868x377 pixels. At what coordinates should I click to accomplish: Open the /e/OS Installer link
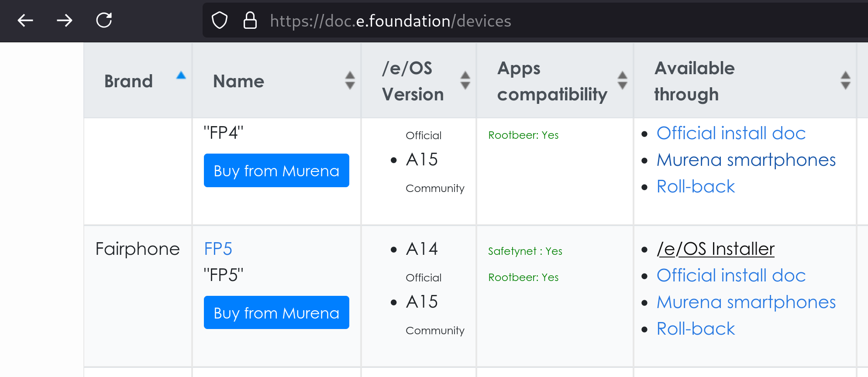coord(716,249)
